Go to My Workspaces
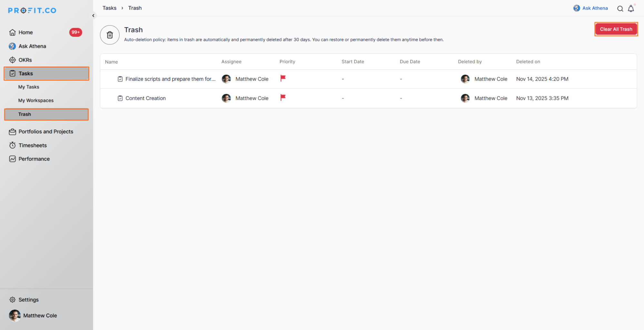 [36, 101]
